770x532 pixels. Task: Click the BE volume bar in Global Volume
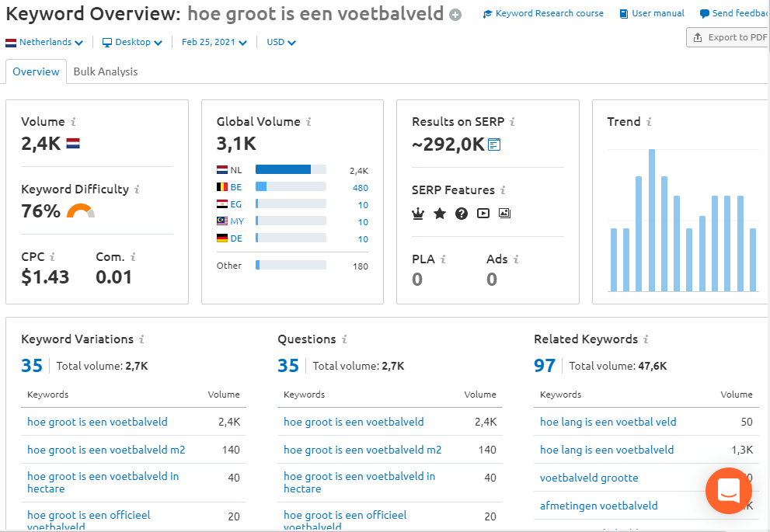[291, 187]
